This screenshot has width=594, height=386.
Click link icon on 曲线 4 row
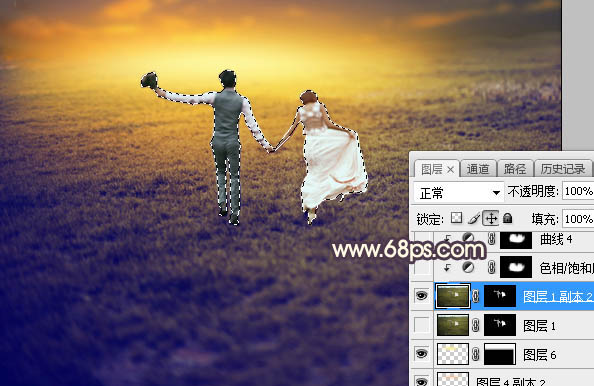coord(491,239)
